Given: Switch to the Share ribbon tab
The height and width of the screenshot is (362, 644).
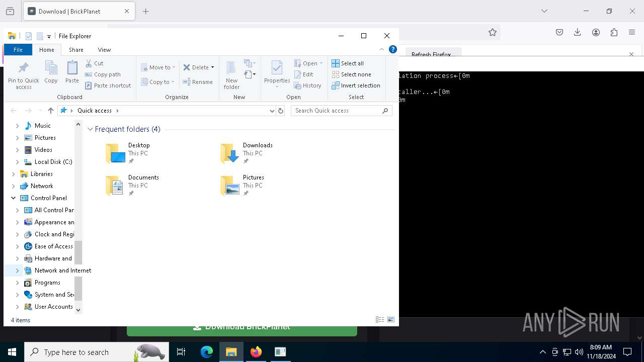Looking at the screenshot, I should (76, 50).
